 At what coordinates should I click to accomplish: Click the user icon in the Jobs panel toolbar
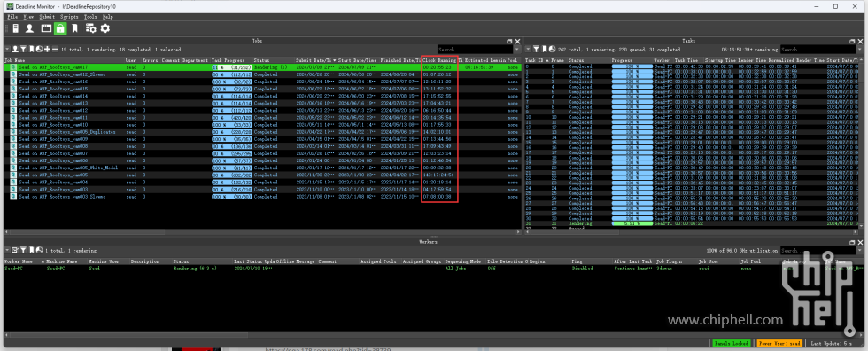tap(16, 50)
